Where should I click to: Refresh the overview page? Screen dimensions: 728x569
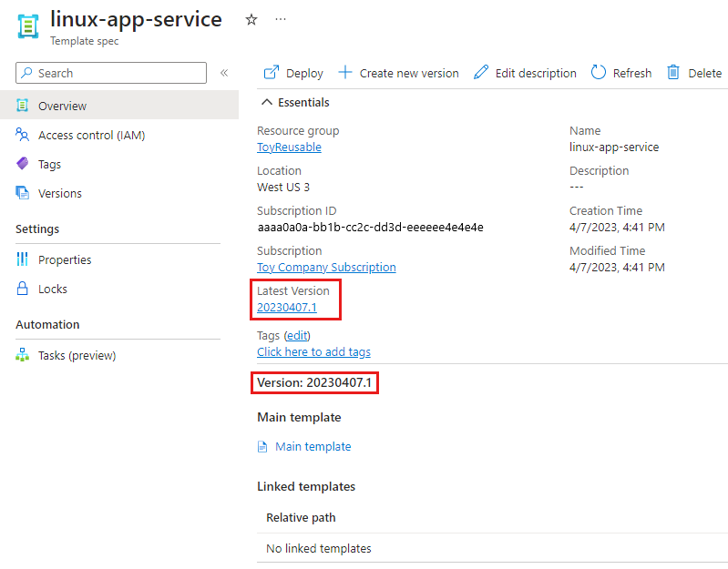point(621,73)
